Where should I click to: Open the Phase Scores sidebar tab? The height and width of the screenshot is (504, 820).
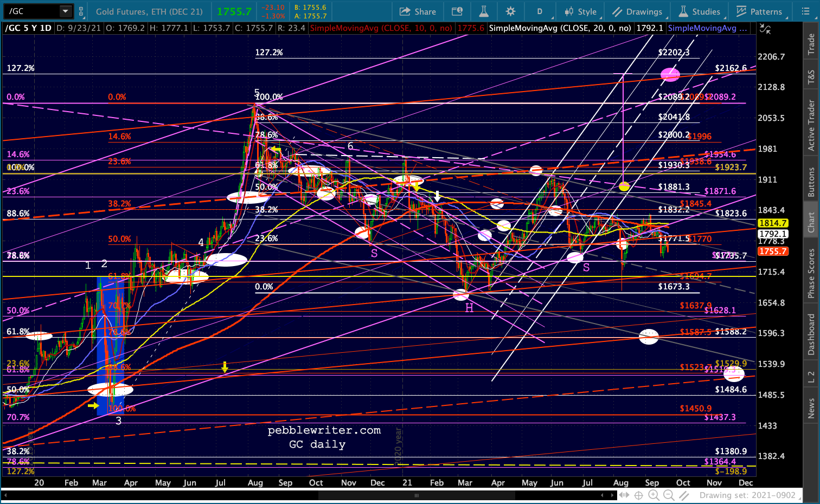click(x=811, y=274)
